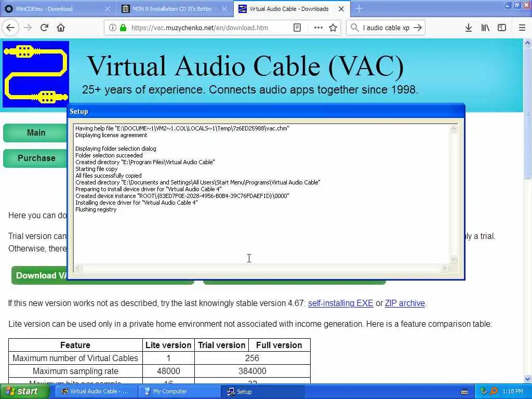The image size is (532, 399).
Task: Open the Firefox hamburger menu
Action: [x=522, y=28]
